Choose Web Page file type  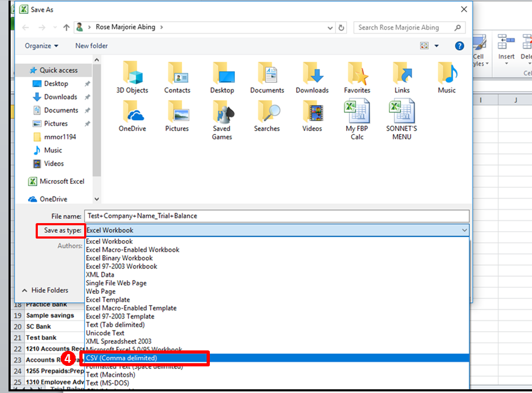[277, 291]
